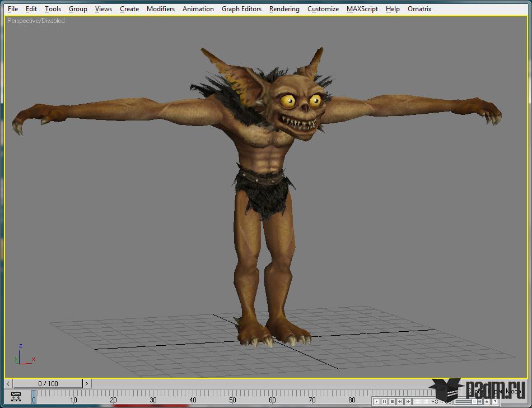Click the rewind button in media controls

pos(400,401)
